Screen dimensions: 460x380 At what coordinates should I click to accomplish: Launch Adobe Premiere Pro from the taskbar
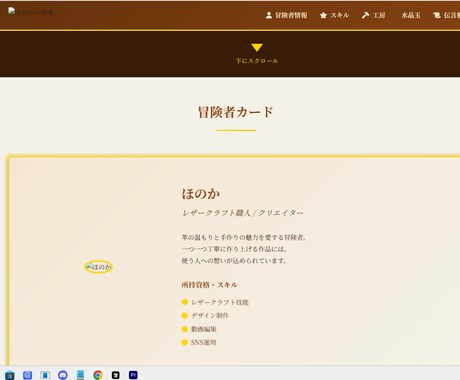pos(133,375)
